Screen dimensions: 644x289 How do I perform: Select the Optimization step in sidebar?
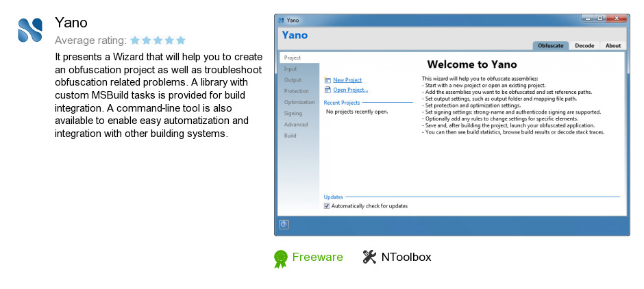299,102
